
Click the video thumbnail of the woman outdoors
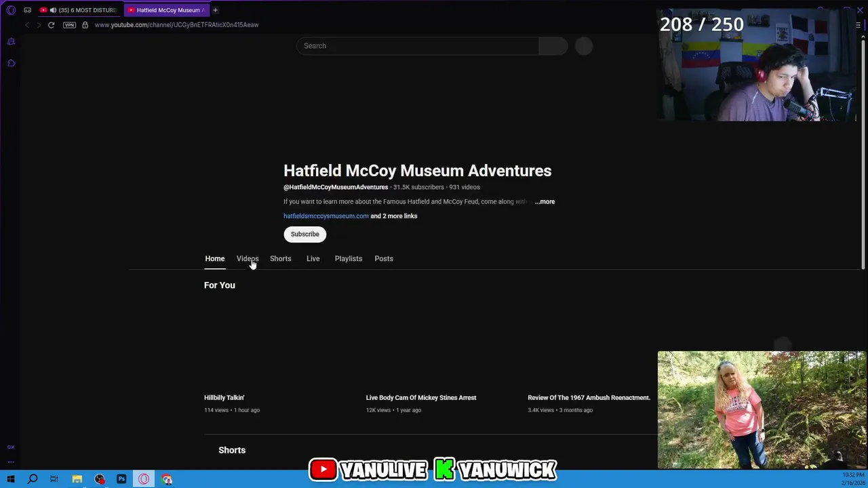pyautogui.click(x=762, y=410)
